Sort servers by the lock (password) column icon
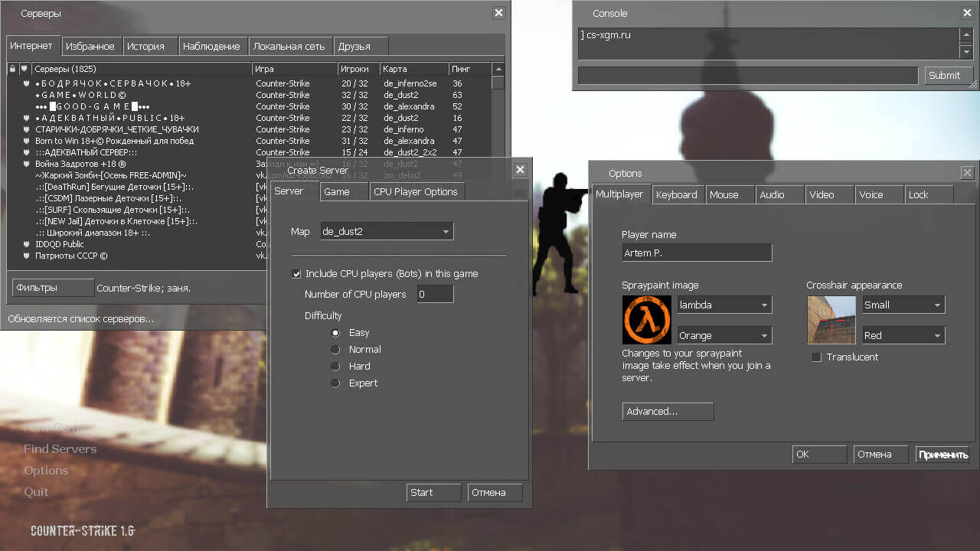980x551 pixels. pyautogui.click(x=12, y=69)
